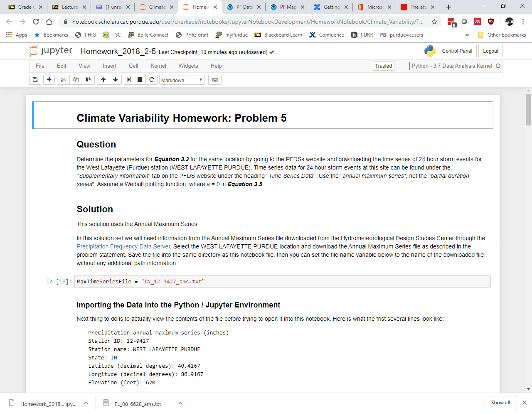The height and width of the screenshot is (413, 532).
Task: Click browser forward arrow
Action: (x=22, y=22)
